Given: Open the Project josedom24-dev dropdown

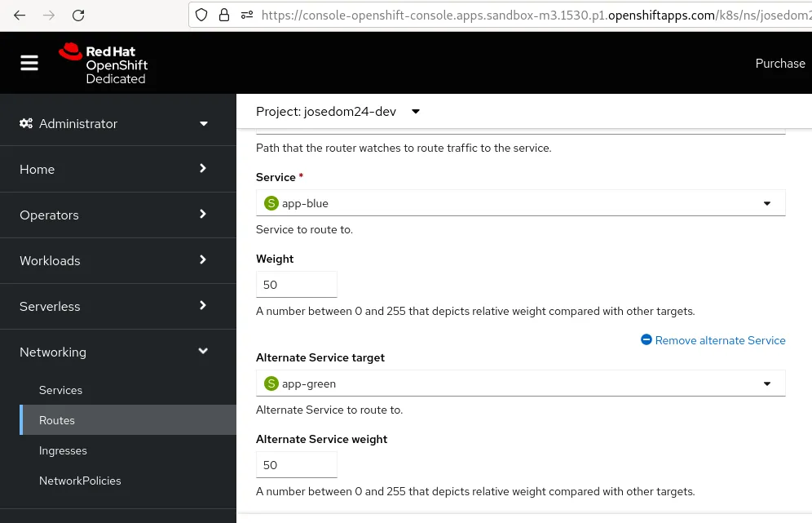Looking at the screenshot, I should click(338, 111).
